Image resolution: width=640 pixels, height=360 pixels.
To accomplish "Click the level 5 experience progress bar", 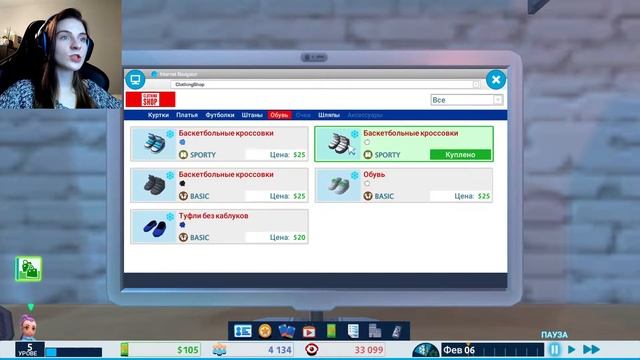I will point(73,352).
